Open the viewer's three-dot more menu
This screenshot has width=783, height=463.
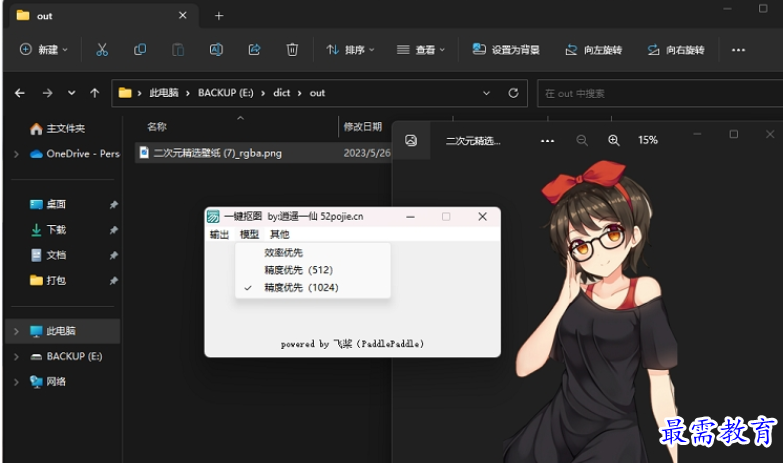coord(547,141)
